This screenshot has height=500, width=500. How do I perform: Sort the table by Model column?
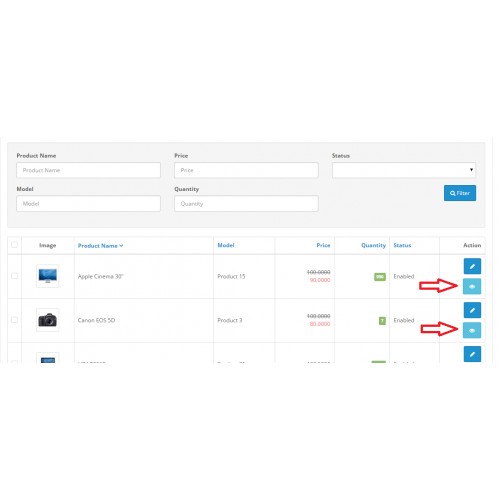[x=226, y=245]
